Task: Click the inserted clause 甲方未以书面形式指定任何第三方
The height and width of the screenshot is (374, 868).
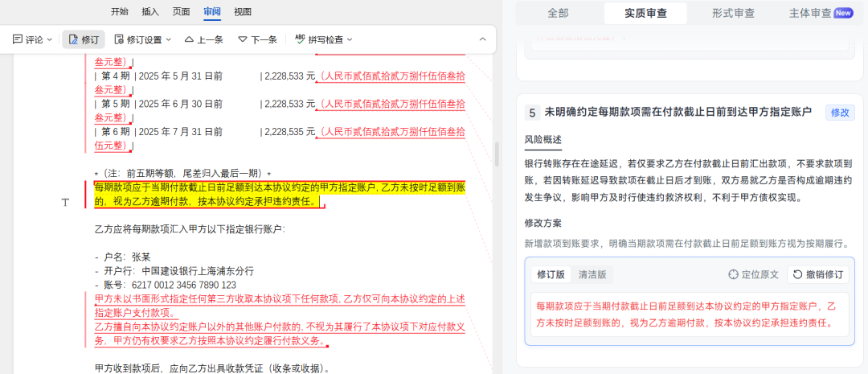Action: (280, 306)
